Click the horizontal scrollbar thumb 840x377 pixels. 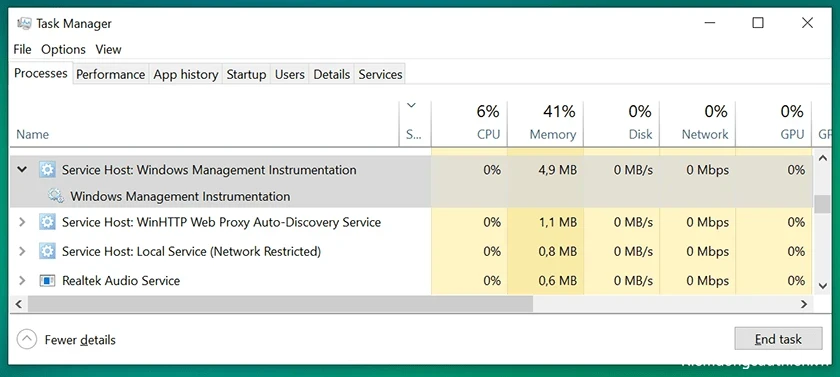pyautogui.click(x=280, y=304)
